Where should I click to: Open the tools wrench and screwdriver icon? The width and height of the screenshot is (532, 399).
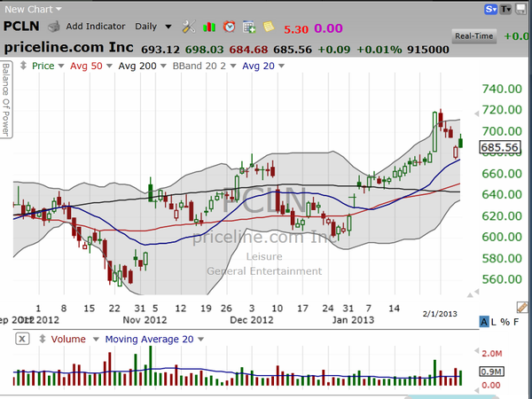tap(189, 27)
